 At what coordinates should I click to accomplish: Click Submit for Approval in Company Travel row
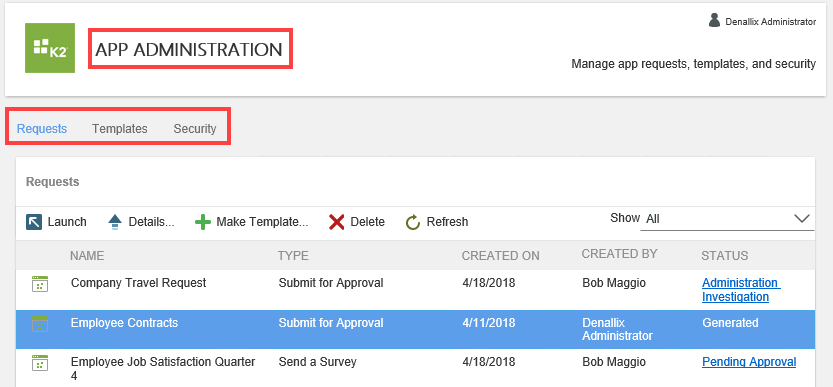pos(331,283)
